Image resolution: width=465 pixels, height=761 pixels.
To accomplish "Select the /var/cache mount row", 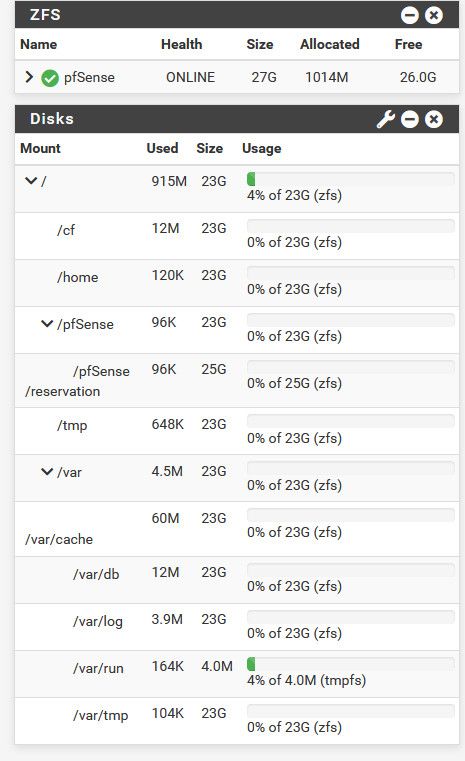I will click(x=237, y=529).
